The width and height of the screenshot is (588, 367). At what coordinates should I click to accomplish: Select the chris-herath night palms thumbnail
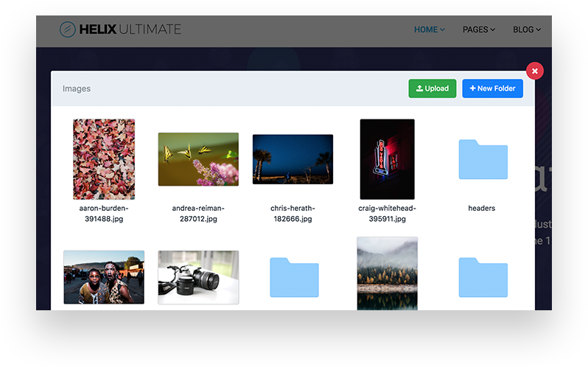click(293, 159)
